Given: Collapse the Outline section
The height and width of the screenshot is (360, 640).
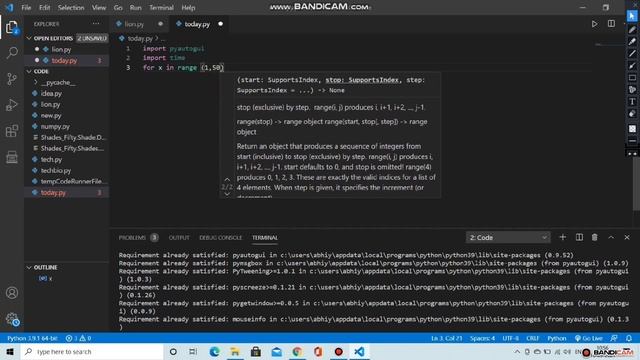Looking at the screenshot, I should click(x=67, y=267).
